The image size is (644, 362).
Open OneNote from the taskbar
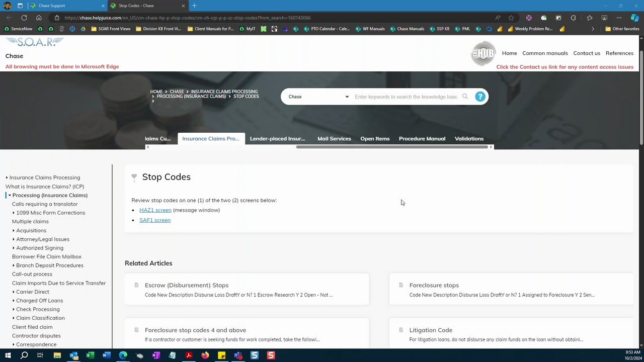coord(156,355)
